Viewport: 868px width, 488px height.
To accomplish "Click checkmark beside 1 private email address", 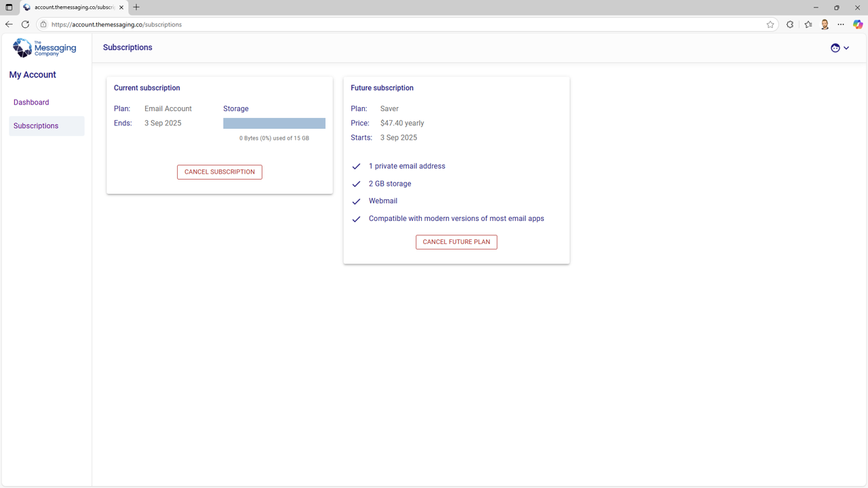I will pos(356,166).
